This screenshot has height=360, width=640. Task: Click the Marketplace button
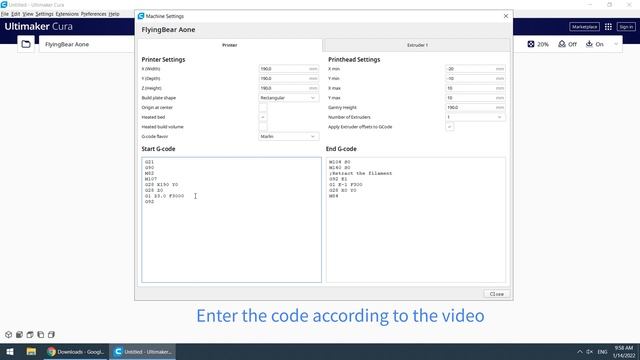tap(584, 27)
